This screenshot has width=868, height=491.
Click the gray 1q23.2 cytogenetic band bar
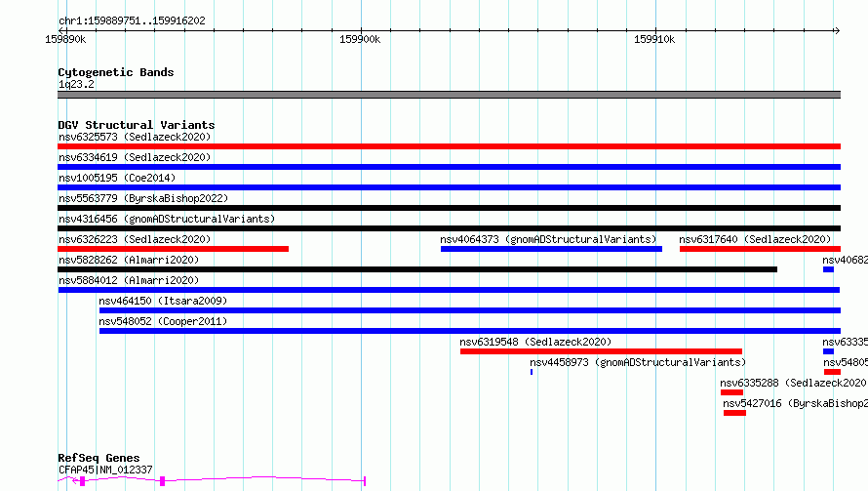point(449,95)
